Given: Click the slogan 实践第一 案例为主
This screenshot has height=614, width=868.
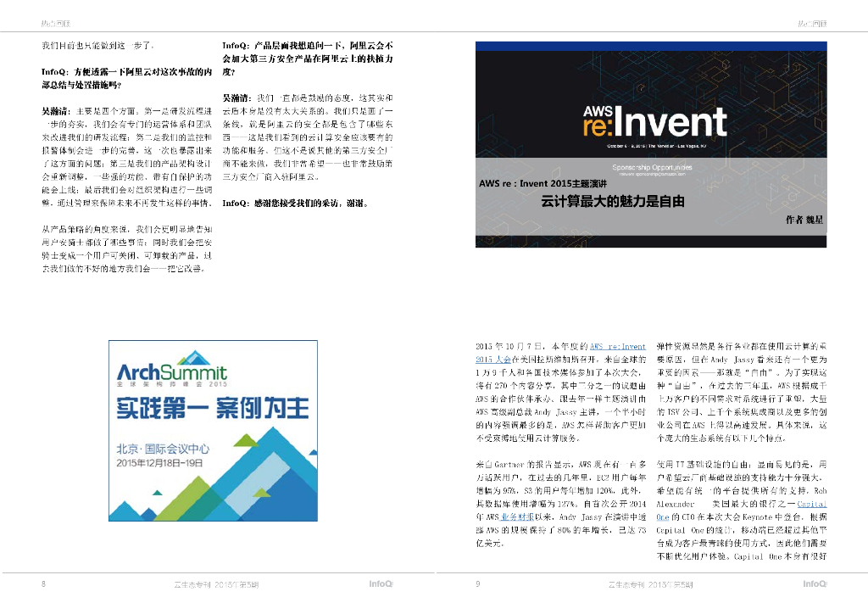Looking at the screenshot, I should (213, 408).
